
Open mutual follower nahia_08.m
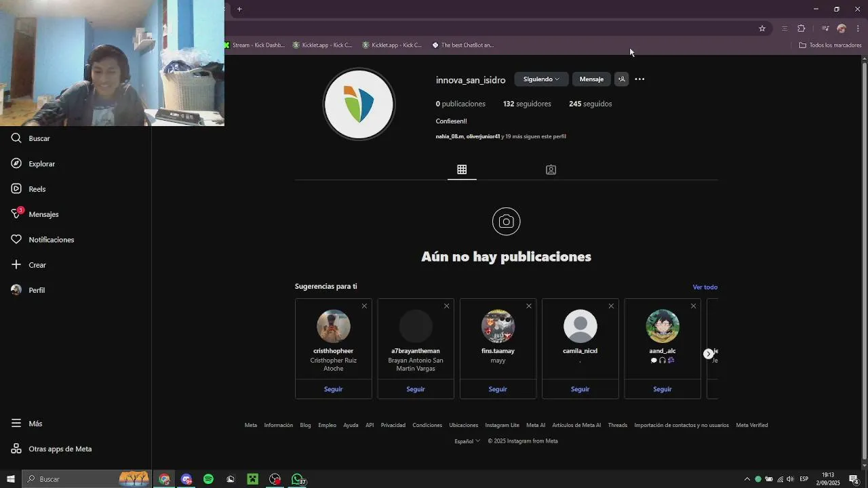pyautogui.click(x=450, y=136)
